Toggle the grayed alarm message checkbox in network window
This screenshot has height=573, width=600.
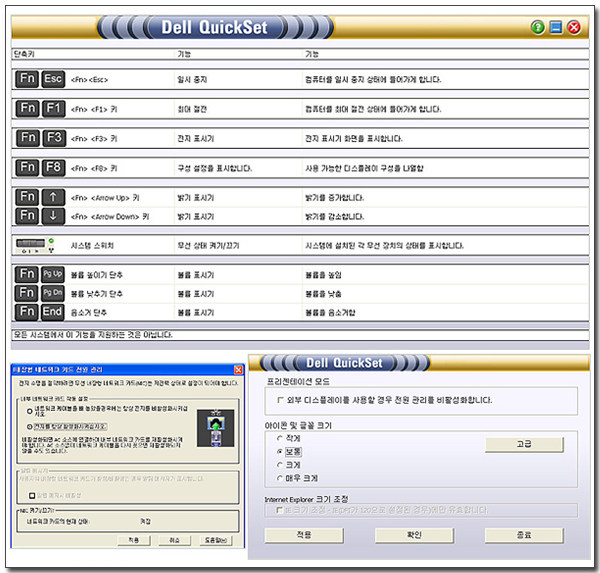[x=32, y=496]
